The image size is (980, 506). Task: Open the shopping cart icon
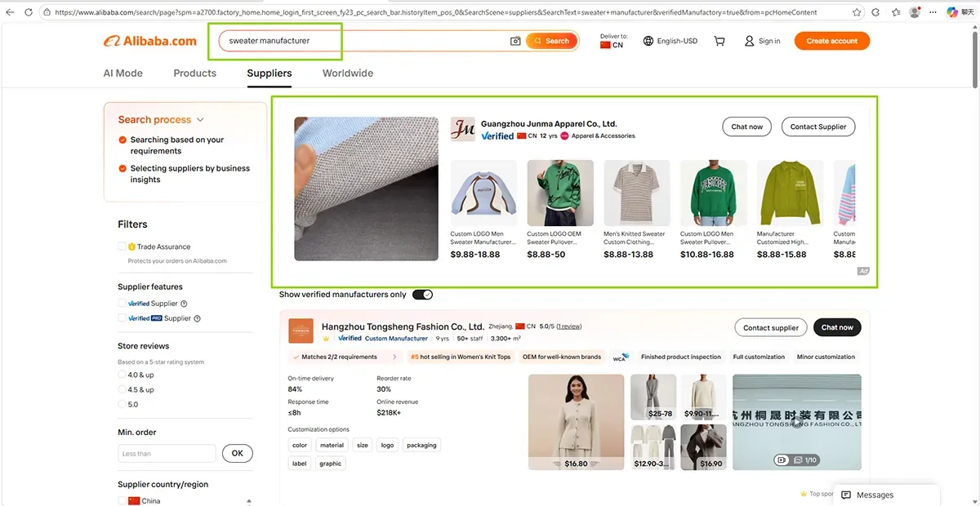[x=719, y=41]
